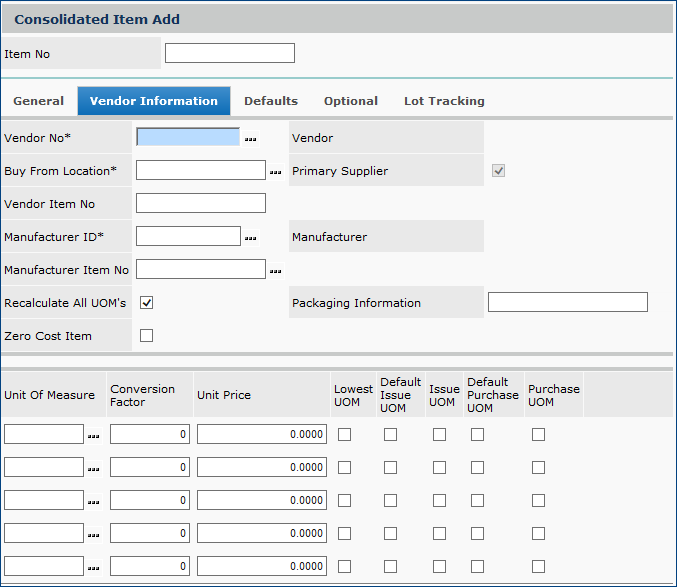Switch to the General tab
Image resolution: width=677 pixels, height=587 pixels.
point(39,101)
